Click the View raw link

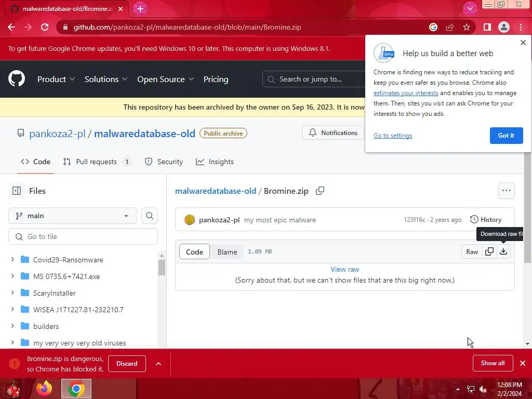click(x=345, y=269)
